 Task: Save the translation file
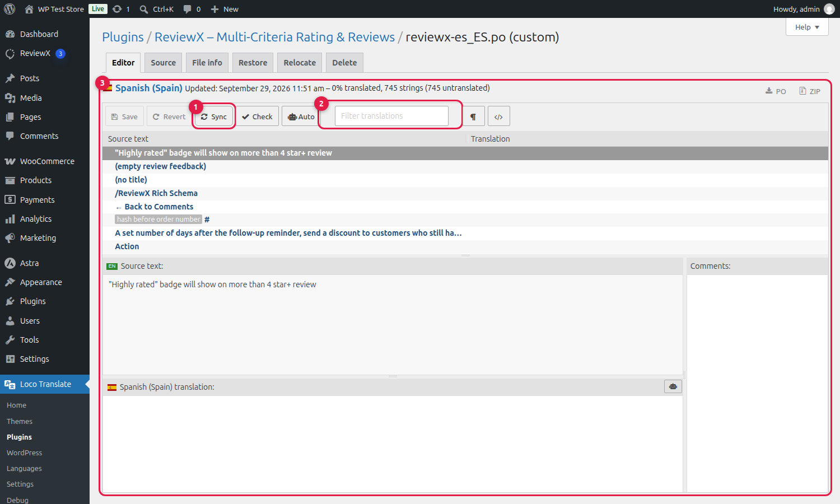click(x=124, y=116)
